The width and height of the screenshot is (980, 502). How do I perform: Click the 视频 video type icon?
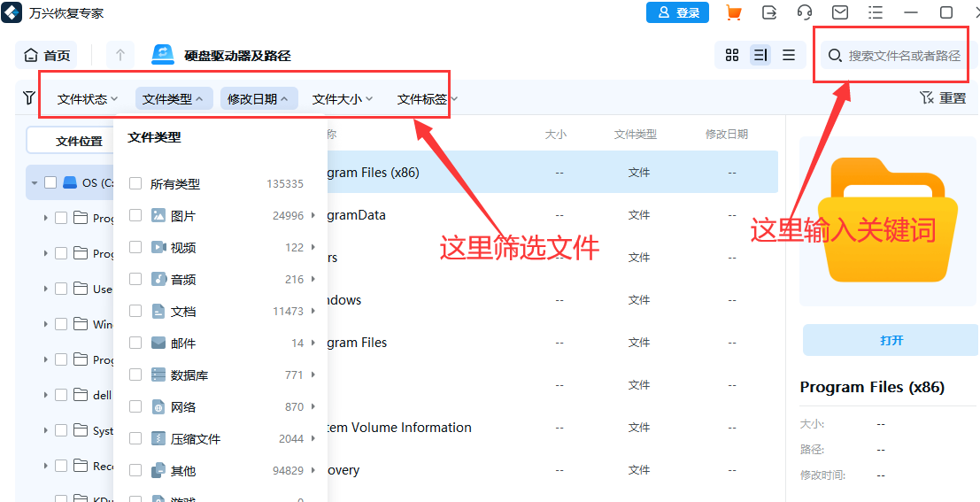point(158,248)
